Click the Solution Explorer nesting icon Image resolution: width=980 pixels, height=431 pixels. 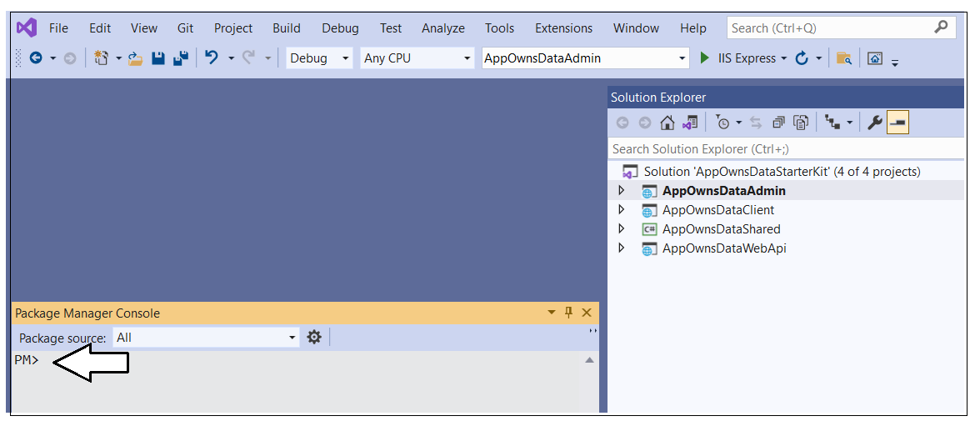click(832, 123)
